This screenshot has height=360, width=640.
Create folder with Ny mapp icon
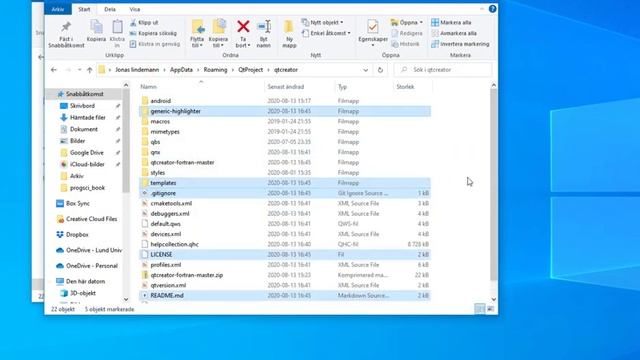click(289, 27)
